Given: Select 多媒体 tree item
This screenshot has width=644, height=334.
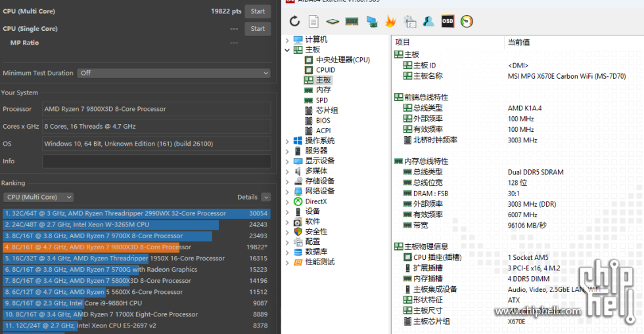Looking at the screenshot, I should tap(316, 171).
